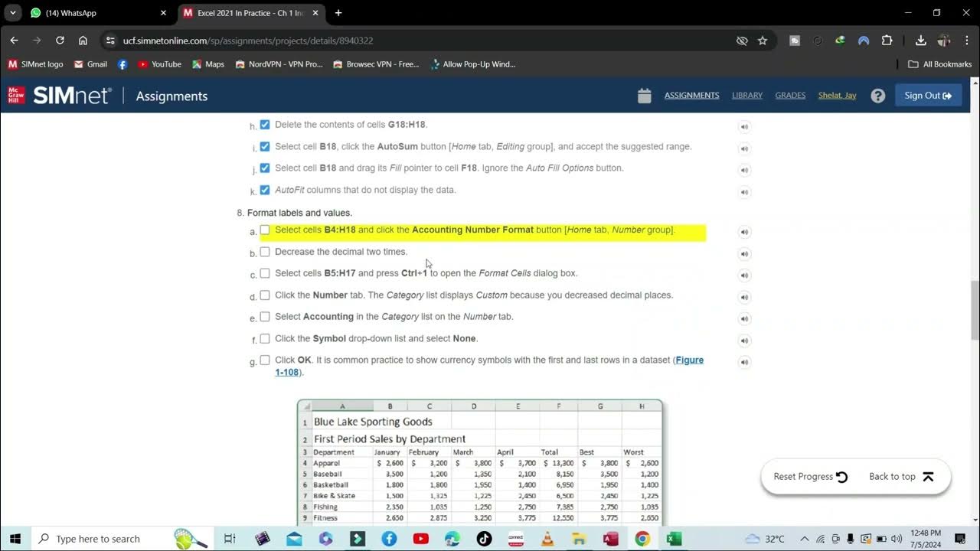Click the Windows Start button
This screenshot has width=980, height=551.
coord(15,539)
